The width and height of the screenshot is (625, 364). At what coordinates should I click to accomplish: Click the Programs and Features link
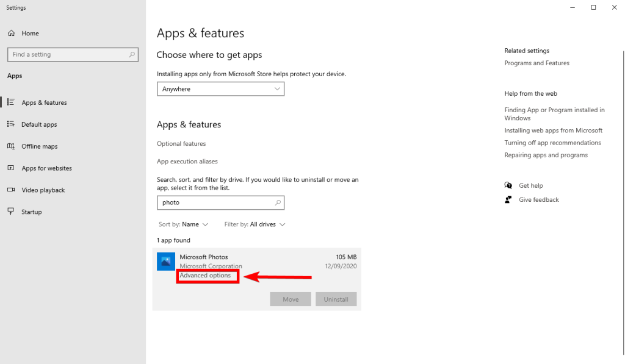click(x=537, y=63)
